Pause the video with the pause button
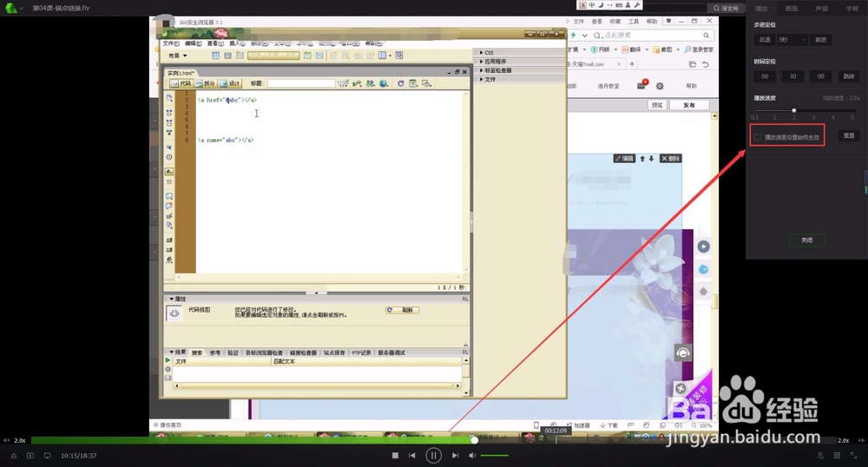Screen dimensions: 868x467 [x=433, y=456]
